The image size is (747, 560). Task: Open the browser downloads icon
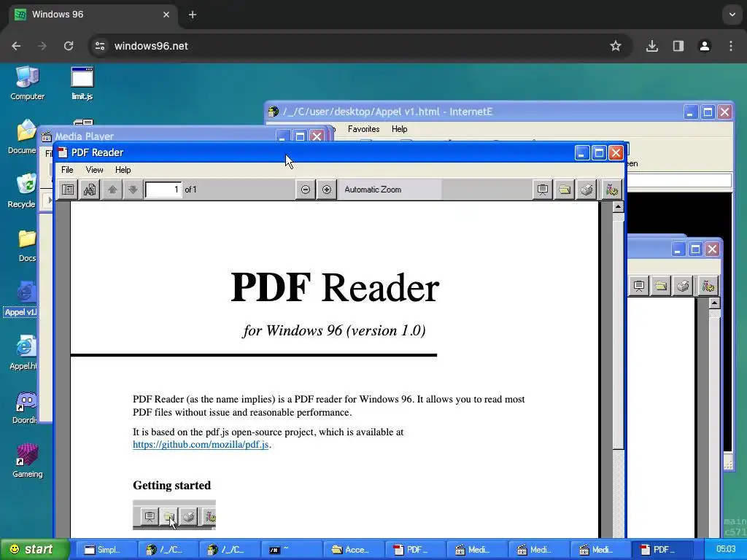pos(652,46)
